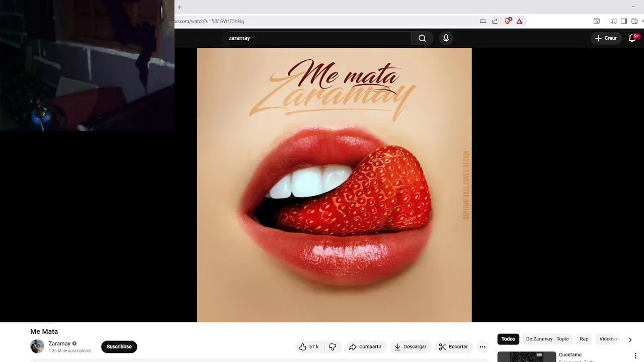Screen dimensions: 644x362
Task: Click the Compartir share button
Action: [x=366, y=347]
